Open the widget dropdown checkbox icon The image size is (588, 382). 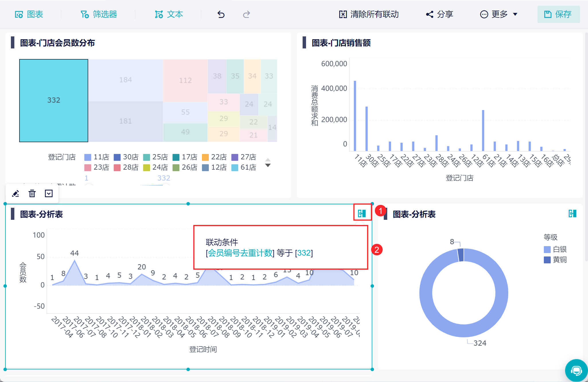[49, 194]
